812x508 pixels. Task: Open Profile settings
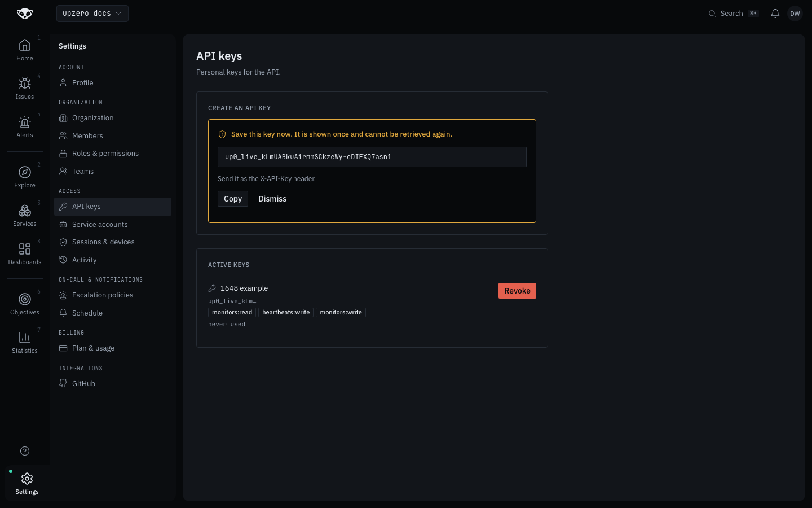(x=113, y=83)
